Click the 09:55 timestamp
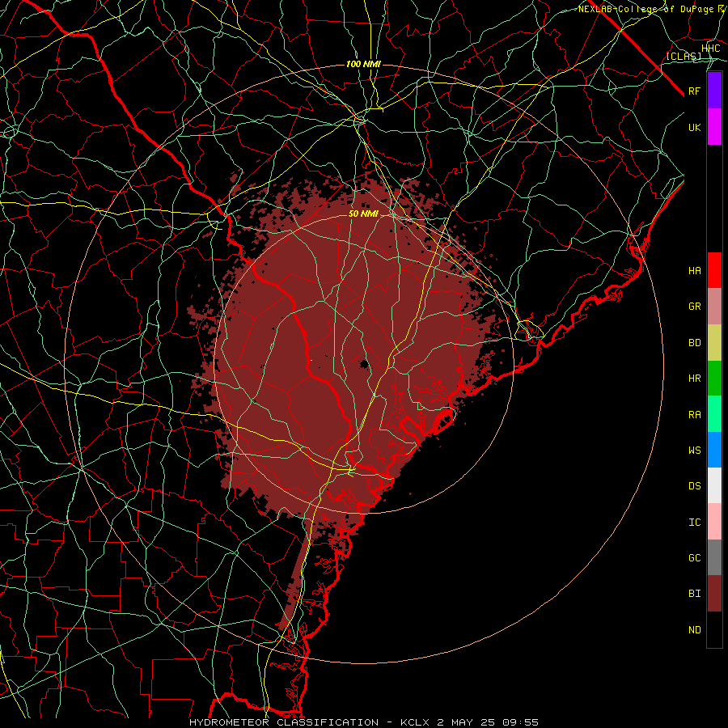Screen dimensions: 728x728 tap(522, 722)
